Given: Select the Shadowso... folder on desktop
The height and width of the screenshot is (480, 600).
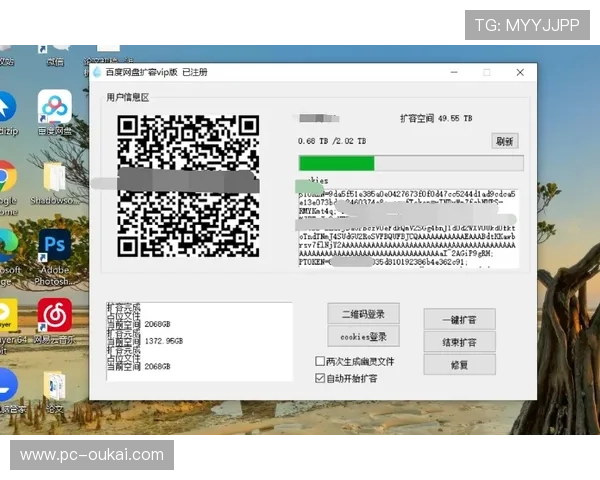Looking at the screenshot, I should (55, 183).
